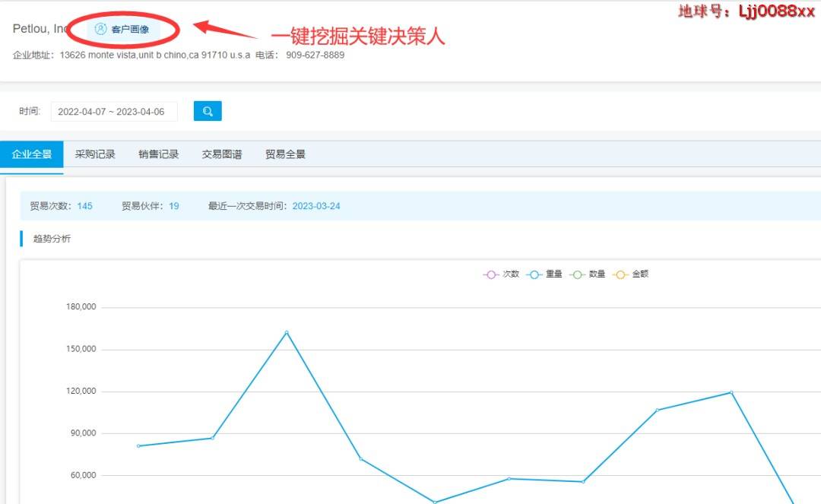Screen dimensions: 821x504
Task: Click the trade count value 145
Action: 85,206
